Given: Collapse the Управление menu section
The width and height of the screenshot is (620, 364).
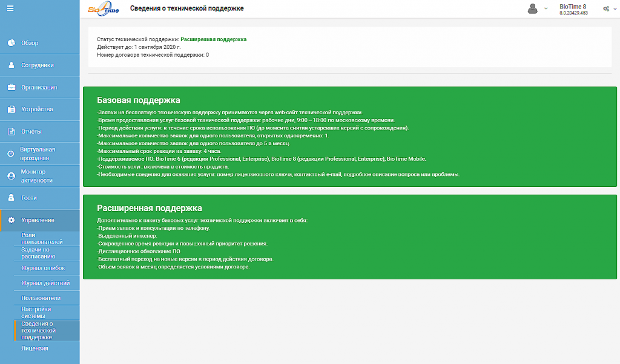Looking at the screenshot, I should tap(39, 220).
